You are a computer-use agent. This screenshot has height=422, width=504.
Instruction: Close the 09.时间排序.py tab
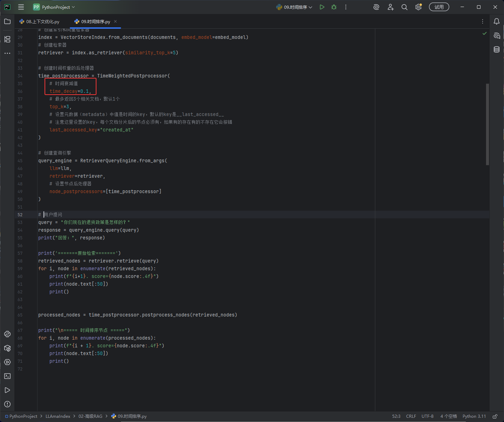click(115, 21)
